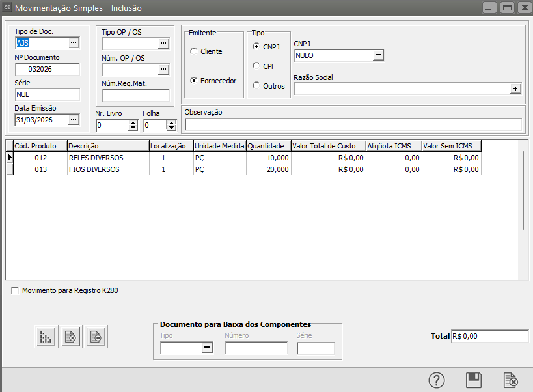Image resolution: width=533 pixels, height=392 pixels.
Task: Open the CNPJ lookup button
Action: pyautogui.click(x=377, y=56)
